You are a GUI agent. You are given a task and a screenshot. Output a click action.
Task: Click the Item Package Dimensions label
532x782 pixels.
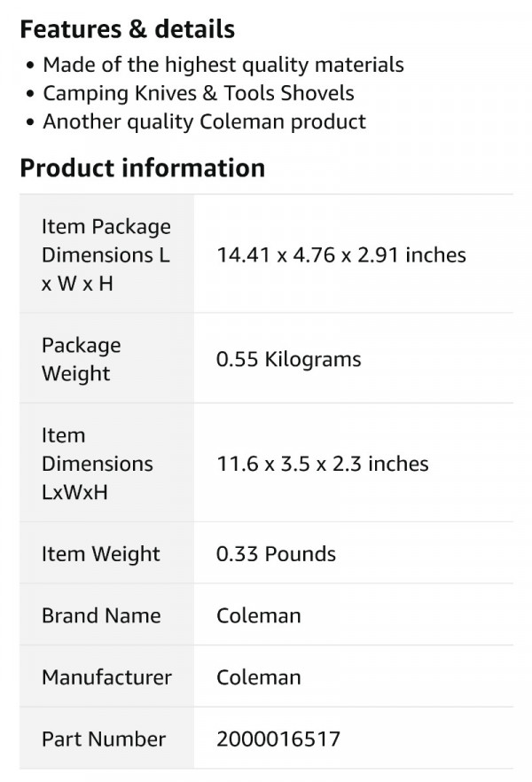(106, 254)
